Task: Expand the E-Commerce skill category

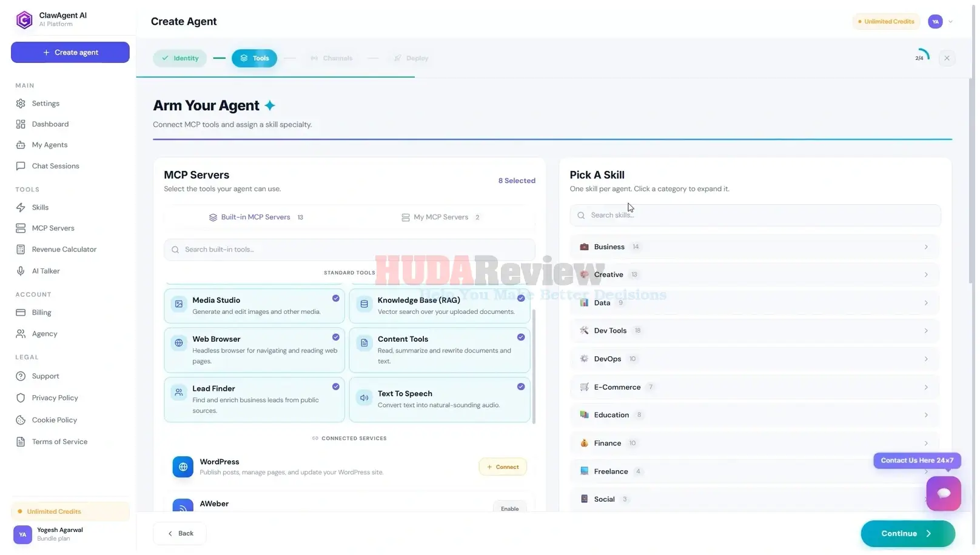Action: pos(754,387)
